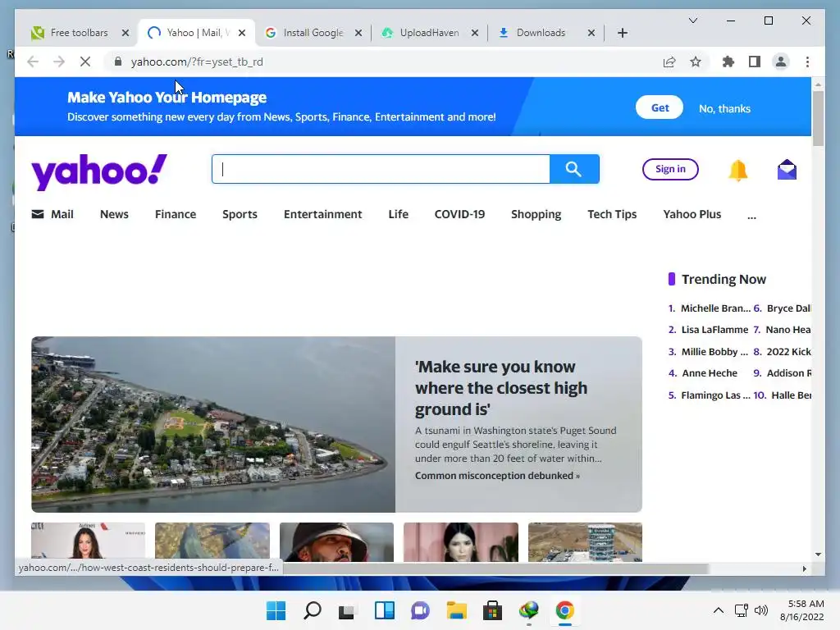Open trending topic Michelle Bran...
The height and width of the screenshot is (630, 840).
[x=715, y=308]
